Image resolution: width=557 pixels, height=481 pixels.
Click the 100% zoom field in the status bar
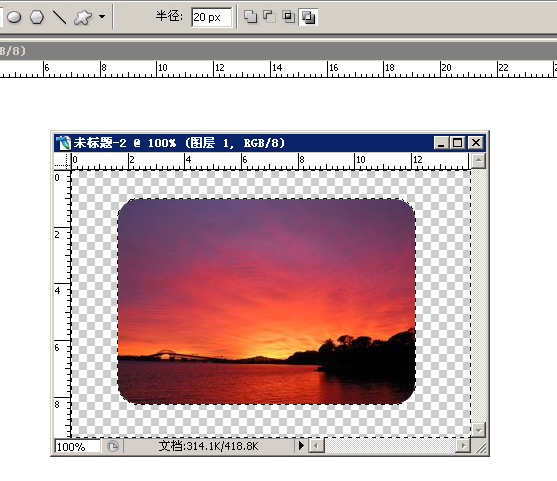click(x=77, y=447)
